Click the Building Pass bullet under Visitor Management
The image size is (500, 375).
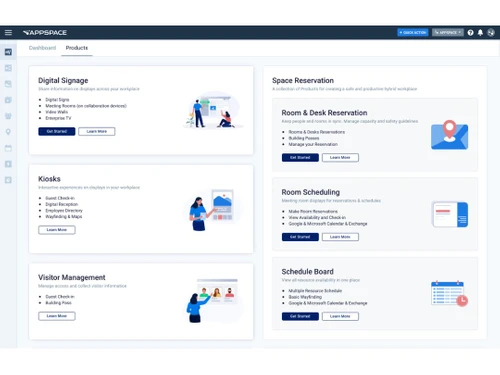pos(58,303)
